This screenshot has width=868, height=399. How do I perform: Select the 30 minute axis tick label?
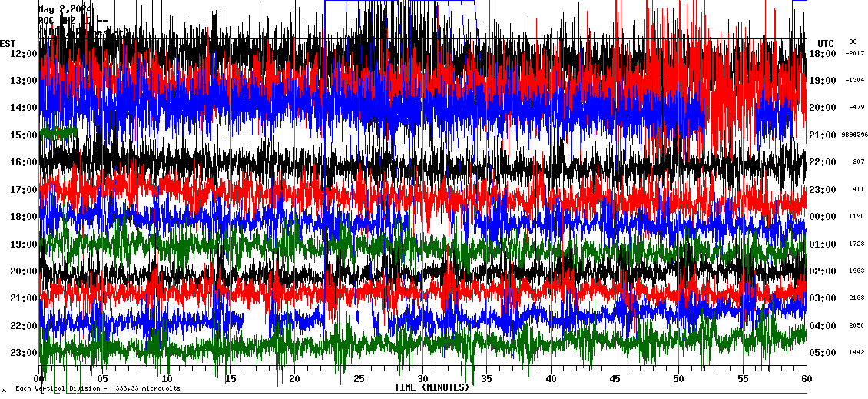tap(422, 378)
